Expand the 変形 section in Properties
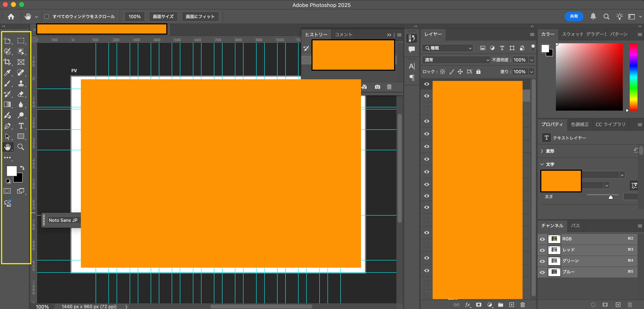 click(542, 151)
